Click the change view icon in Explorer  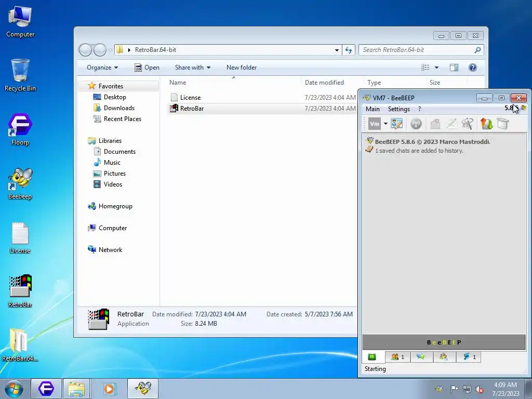click(x=425, y=68)
